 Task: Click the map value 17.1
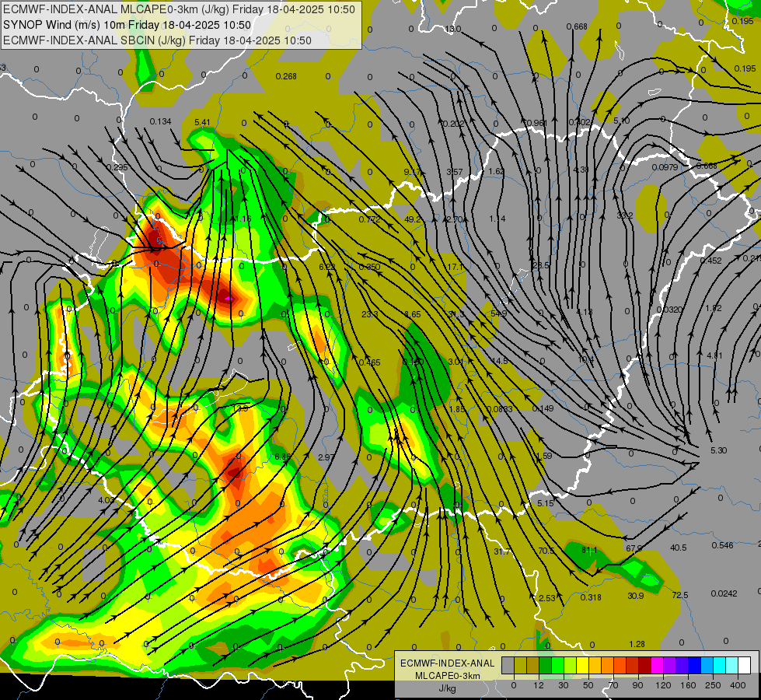(456, 267)
